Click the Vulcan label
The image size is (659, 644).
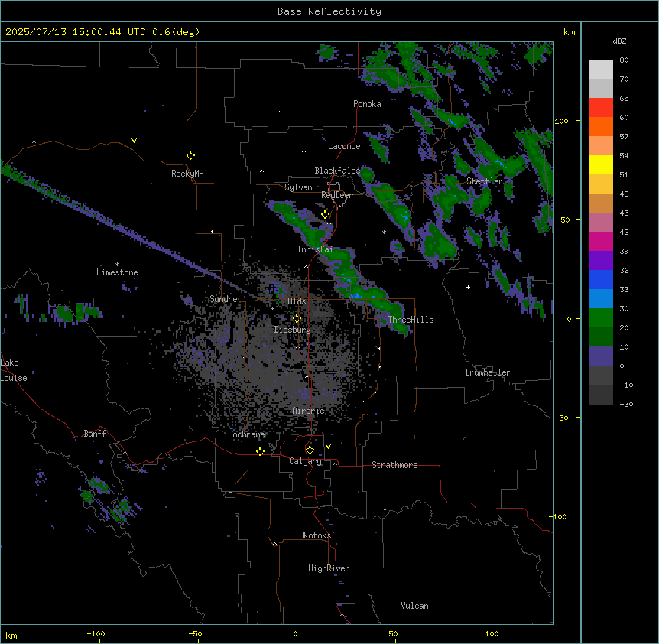414,606
